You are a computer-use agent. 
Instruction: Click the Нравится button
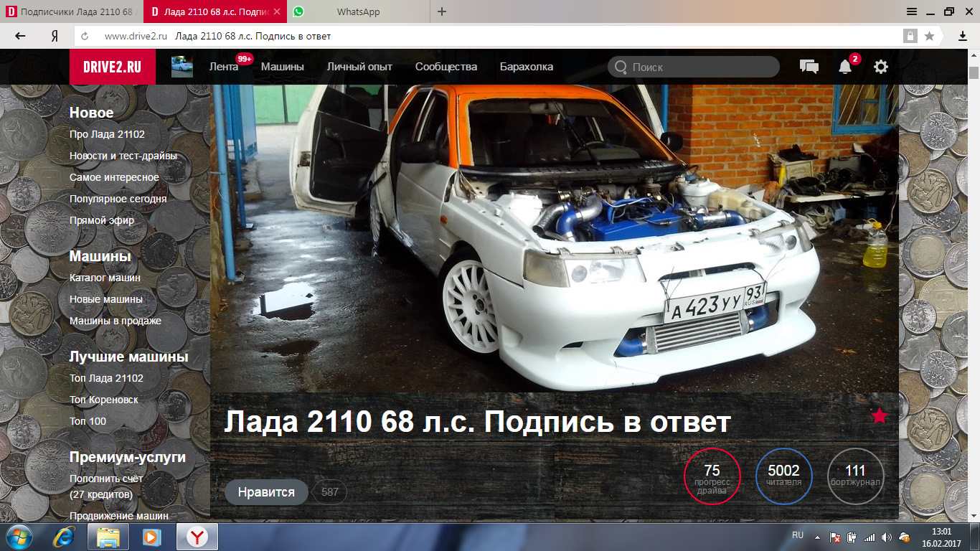(x=266, y=492)
